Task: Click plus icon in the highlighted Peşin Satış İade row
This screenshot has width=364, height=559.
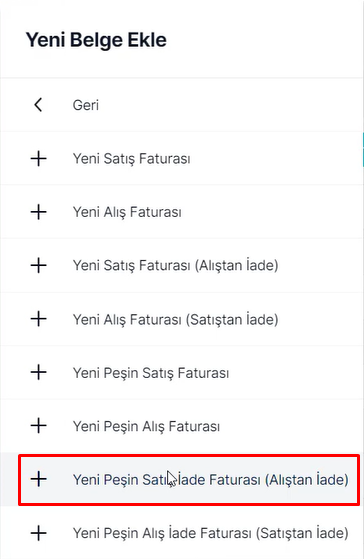Action: pyautogui.click(x=39, y=479)
